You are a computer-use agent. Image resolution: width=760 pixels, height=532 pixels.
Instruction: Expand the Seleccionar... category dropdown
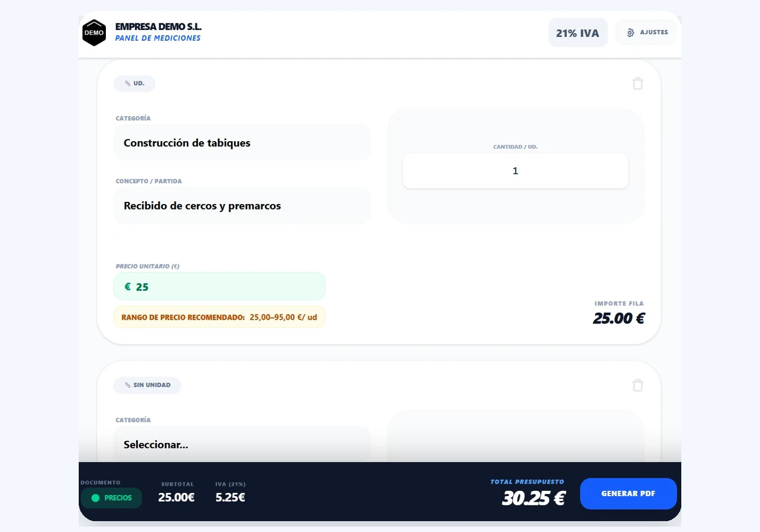242,445
